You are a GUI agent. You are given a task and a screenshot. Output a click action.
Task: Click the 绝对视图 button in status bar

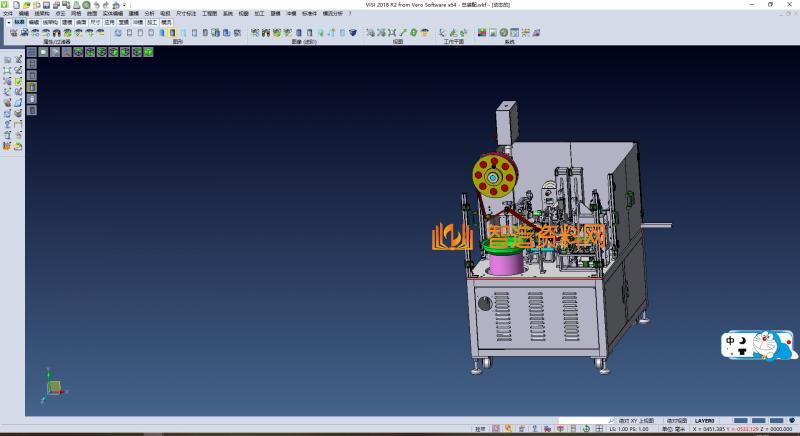point(675,421)
